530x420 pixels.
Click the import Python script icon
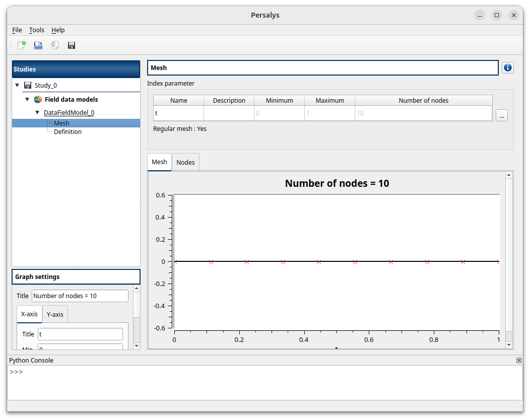(55, 45)
